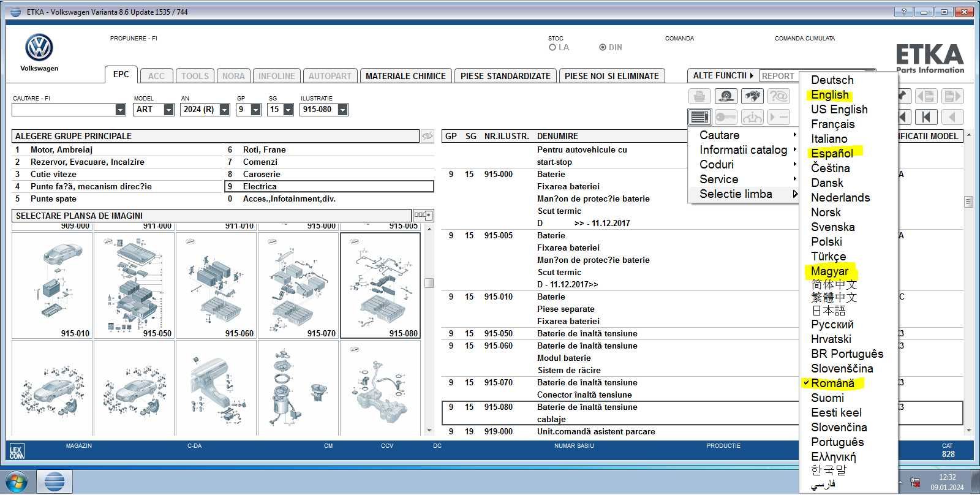
Task: Open the Alte Functii menu
Action: tap(723, 75)
